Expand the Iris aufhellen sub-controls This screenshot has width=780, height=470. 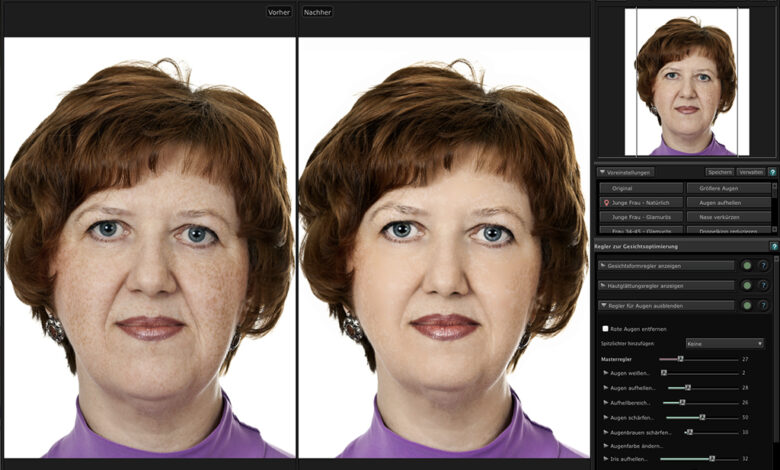tap(606, 459)
